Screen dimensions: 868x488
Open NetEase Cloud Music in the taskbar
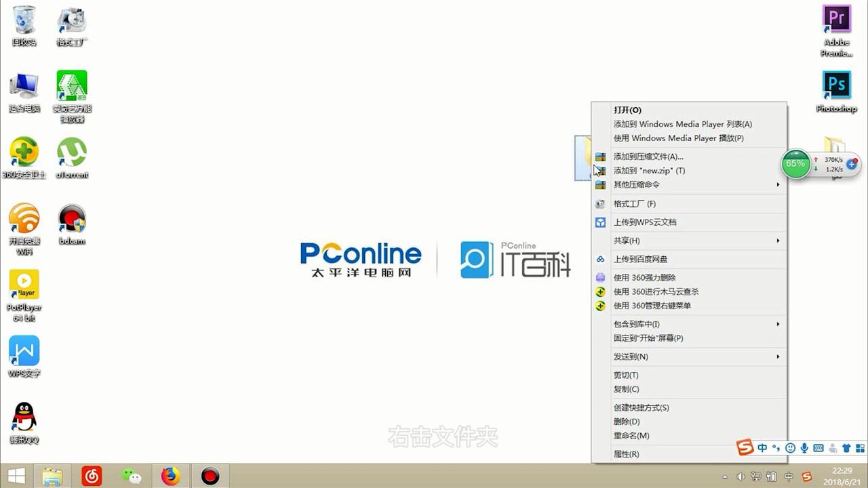coord(92,476)
